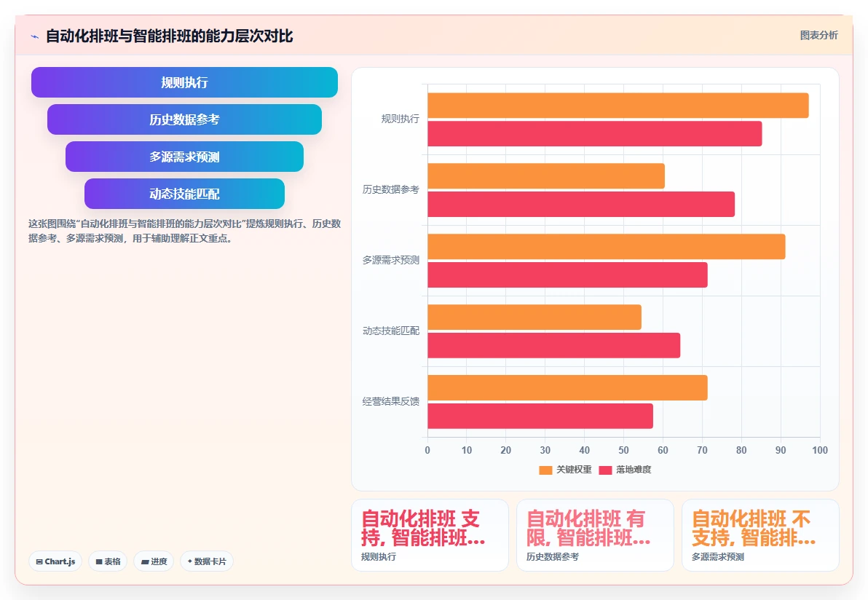This screenshot has width=868, height=600.
Task: Click red 落地难度 bar for 多源需求预测
Action: point(567,275)
